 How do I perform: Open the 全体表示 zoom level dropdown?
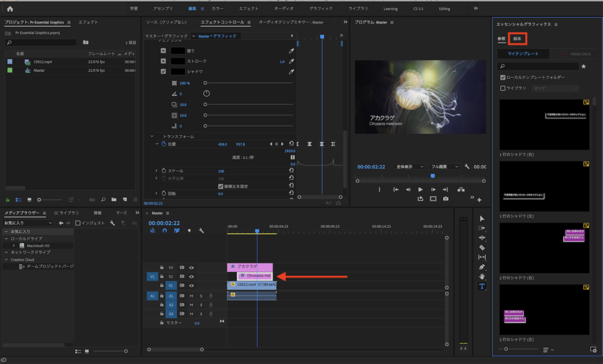pos(410,167)
